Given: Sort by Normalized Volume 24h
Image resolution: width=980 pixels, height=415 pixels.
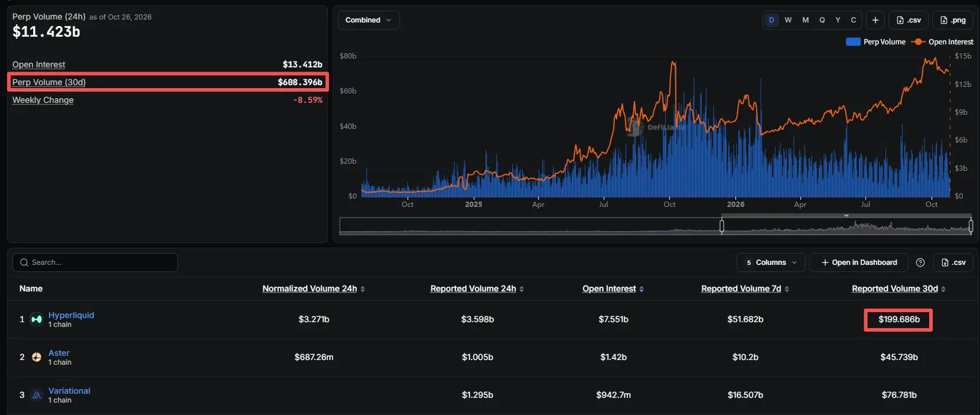Looking at the screenshot, I should 314,288.
